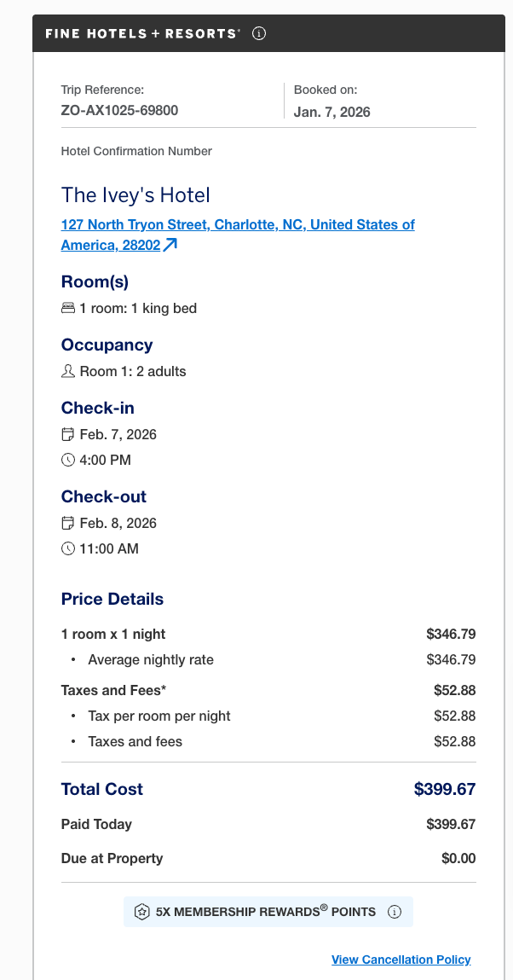Open the hotel address external link arrow
The width and height of the screenshot is (513, 980).
(170, 246)
